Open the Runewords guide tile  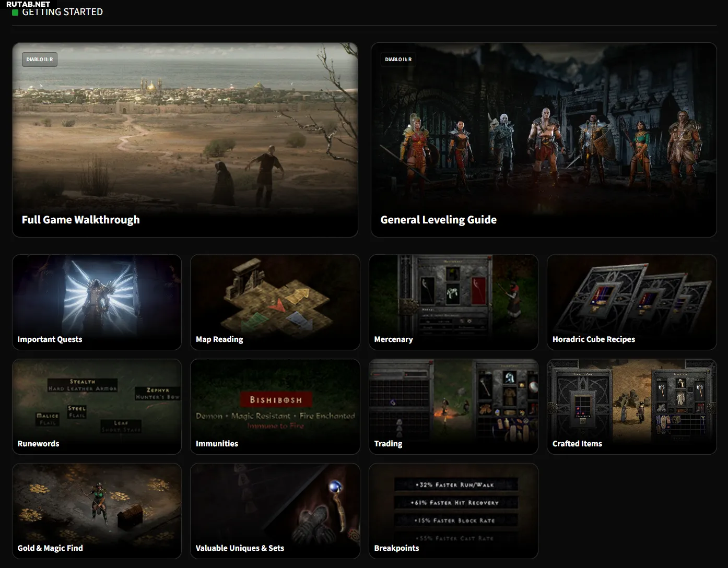tap(97, 406)
